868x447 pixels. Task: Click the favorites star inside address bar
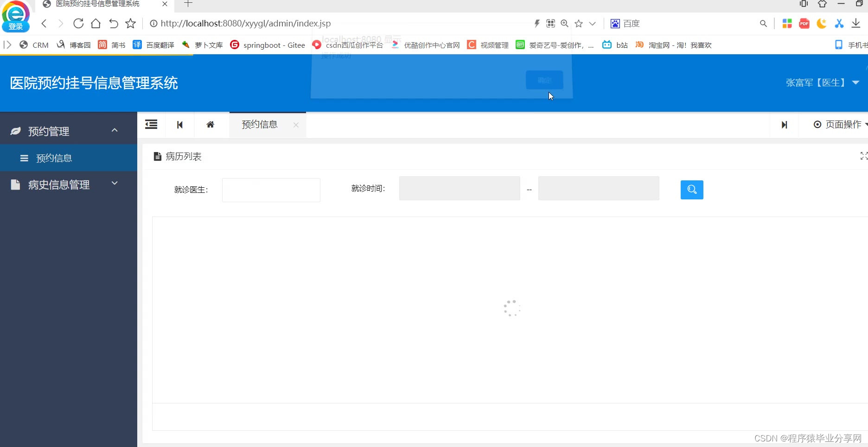579,23
